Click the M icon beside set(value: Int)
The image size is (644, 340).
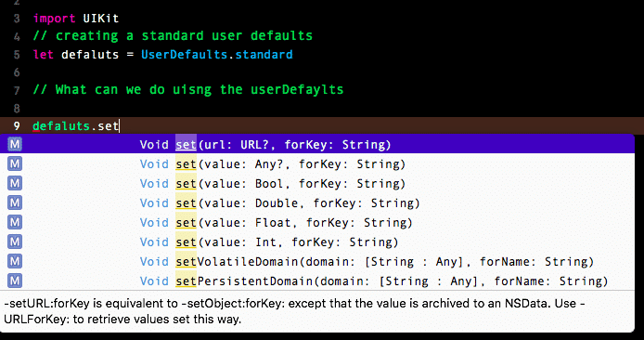click(15, 242)
